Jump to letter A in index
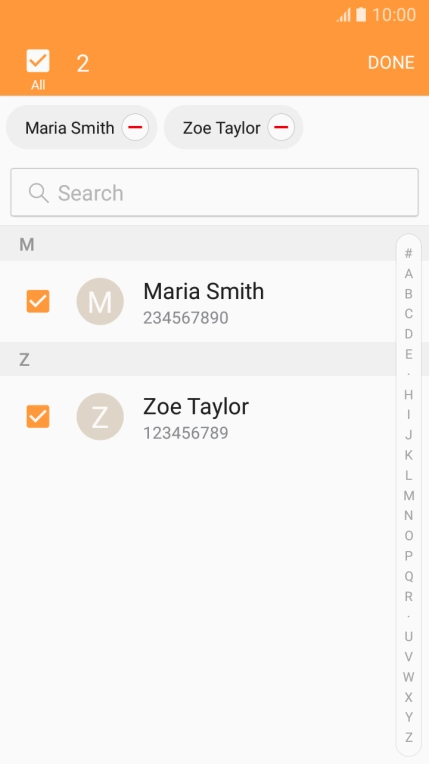Image resolution: width=429 pixels, height=764 pixels. (x=409, y=274)
